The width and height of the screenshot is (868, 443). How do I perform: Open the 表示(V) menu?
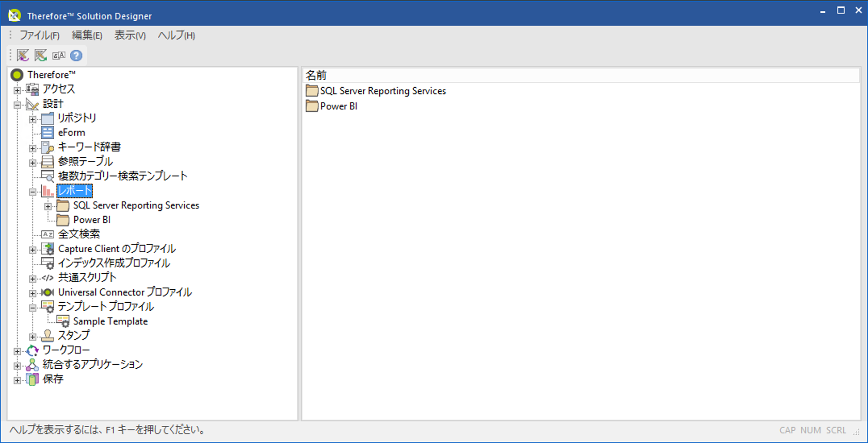point(130,36)
